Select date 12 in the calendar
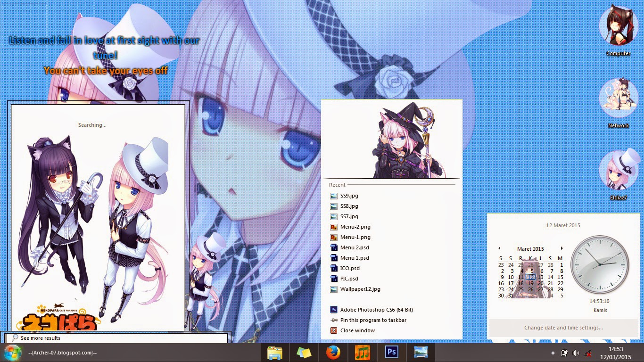Viewport: 644px width, 362px height. point(530,277)
